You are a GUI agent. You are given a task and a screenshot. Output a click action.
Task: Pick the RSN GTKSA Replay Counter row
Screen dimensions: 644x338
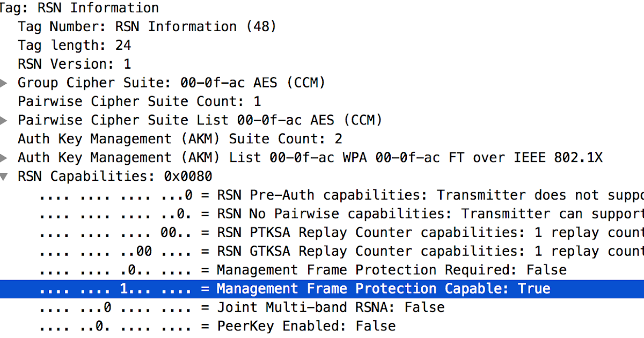click(x=376, y=251)
